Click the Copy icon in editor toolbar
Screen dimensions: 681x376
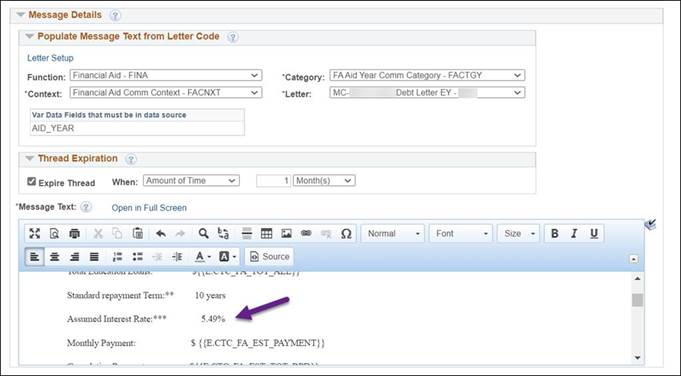point(117,234)
